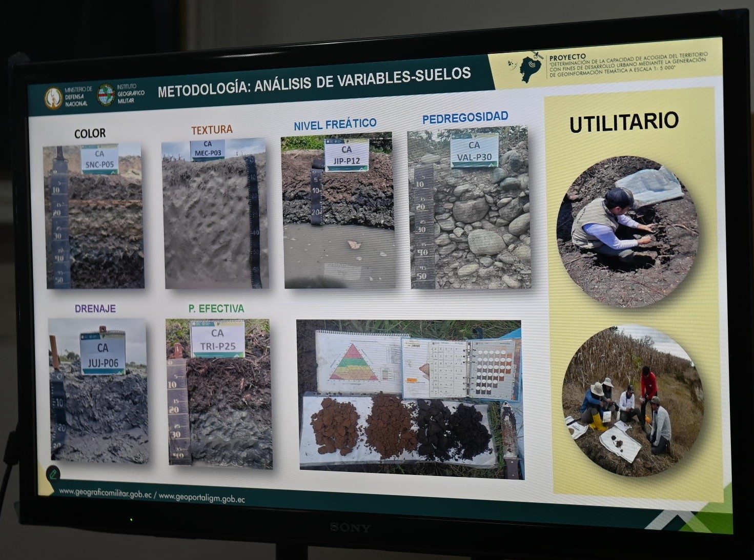754x560 pixels.
Task: Select the DRENAJE photo JUJ-P06
Action: pyautogui.click(x=99, y=390)
